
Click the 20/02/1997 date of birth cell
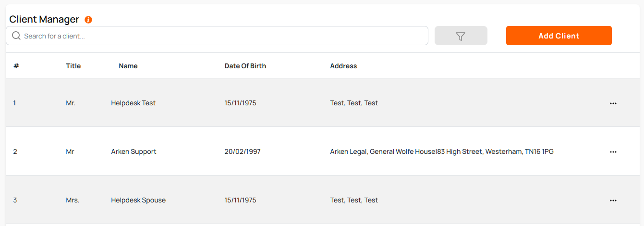242,151
